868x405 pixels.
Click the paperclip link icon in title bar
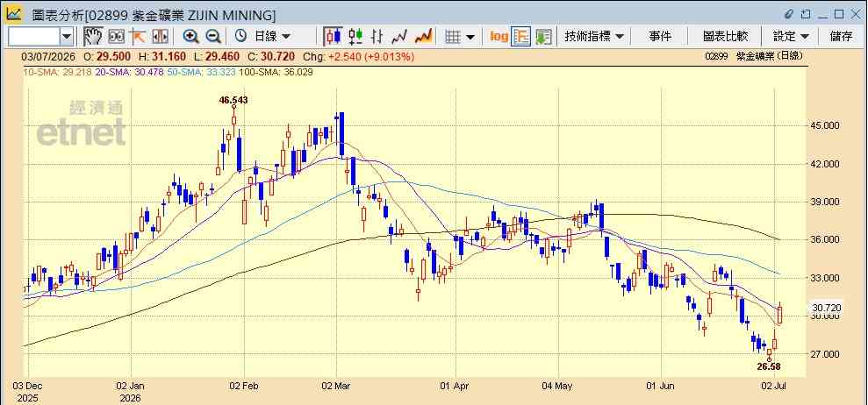pos(789,14)
